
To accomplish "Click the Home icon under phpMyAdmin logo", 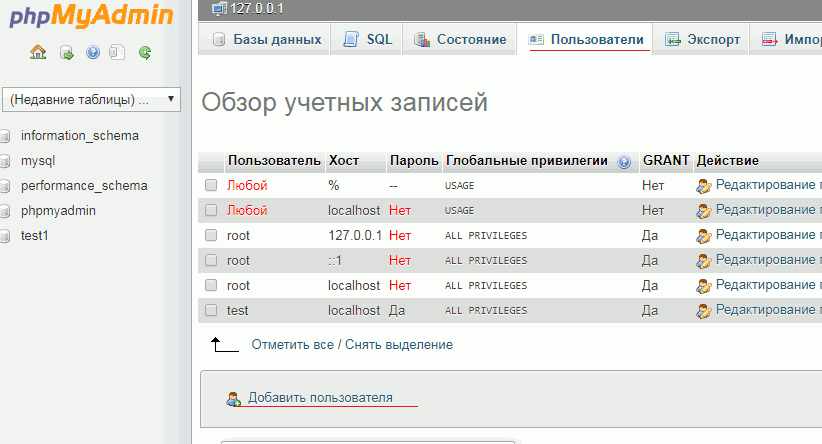I will tap(38, 52).
